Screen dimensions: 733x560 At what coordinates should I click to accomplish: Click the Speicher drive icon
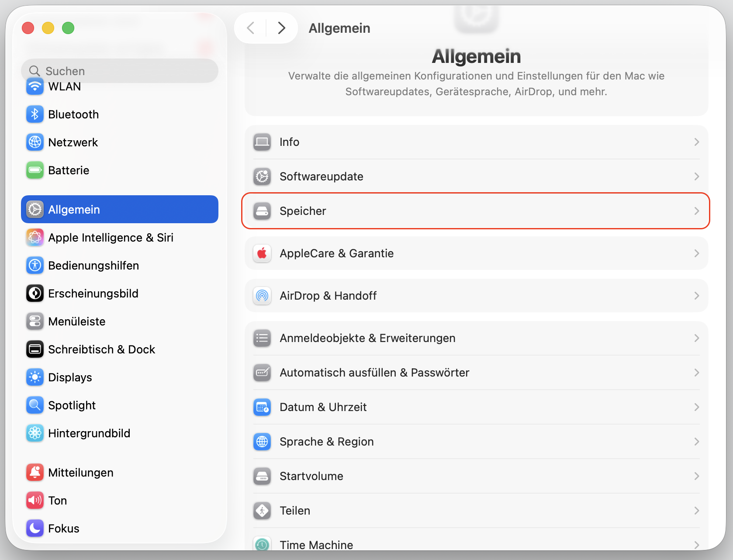[x=262, y=211]
